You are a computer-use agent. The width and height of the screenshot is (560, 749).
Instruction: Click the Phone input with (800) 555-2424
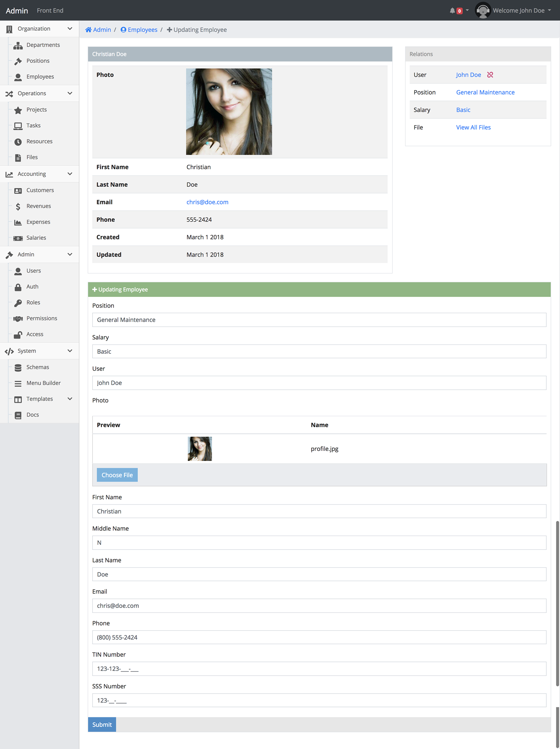tap(319, 638)
